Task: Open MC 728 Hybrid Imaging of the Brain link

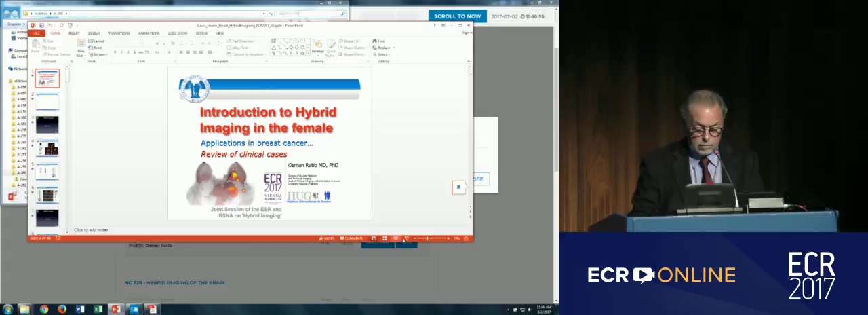Action: (x=174, y=282)
